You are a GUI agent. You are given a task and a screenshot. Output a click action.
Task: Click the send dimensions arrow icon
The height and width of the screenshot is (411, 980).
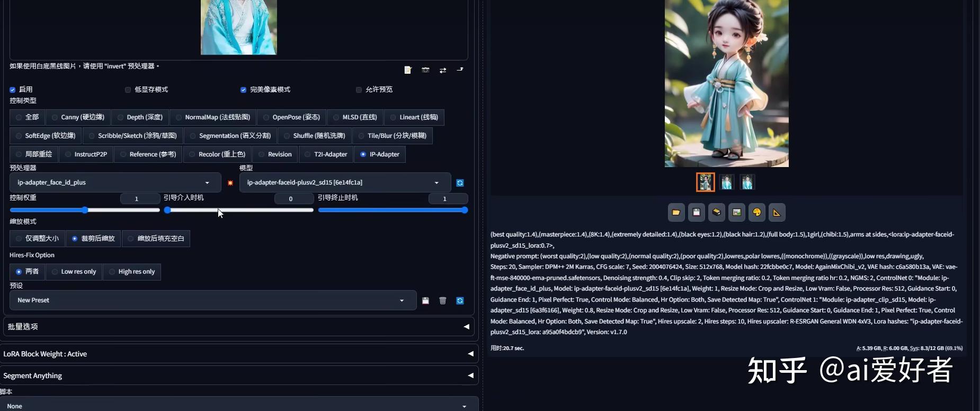click(x=460, y=70)
